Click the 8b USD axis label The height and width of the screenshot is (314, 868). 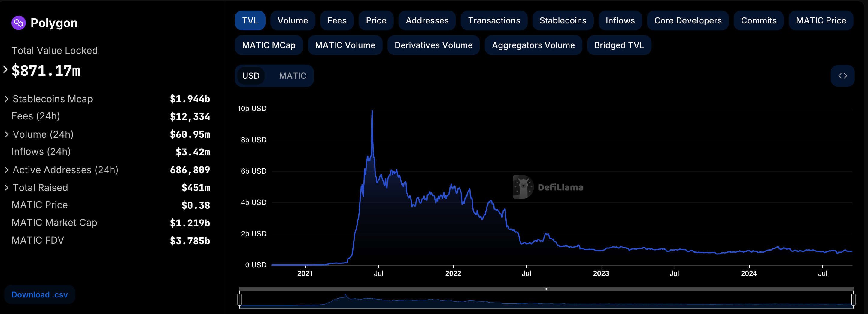253,140
